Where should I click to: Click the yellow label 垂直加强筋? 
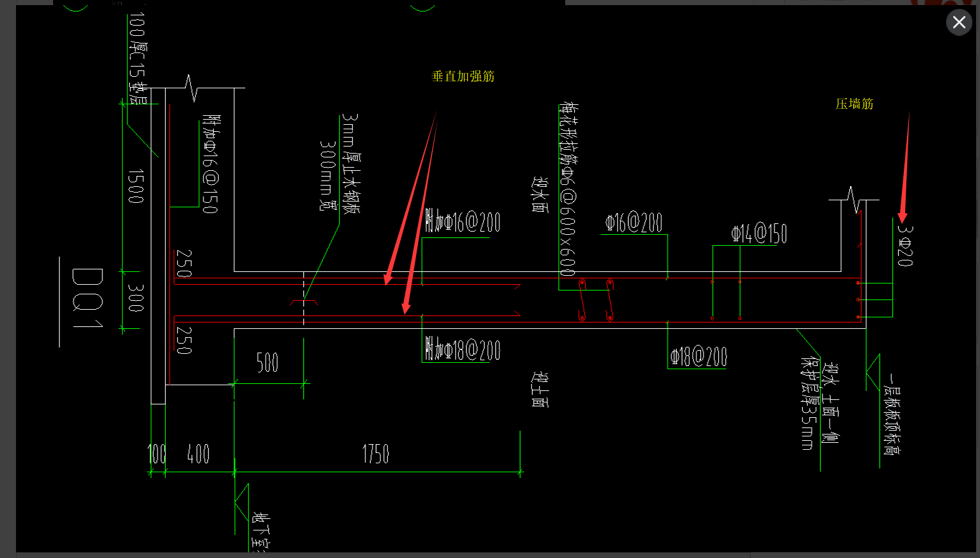tap(463, 76)
